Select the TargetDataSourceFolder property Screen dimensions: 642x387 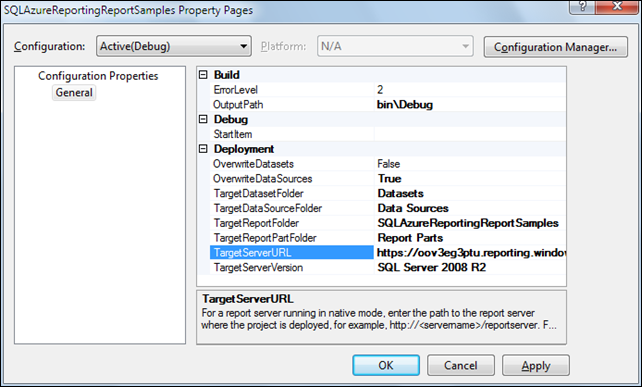click(x=292, y=208)
